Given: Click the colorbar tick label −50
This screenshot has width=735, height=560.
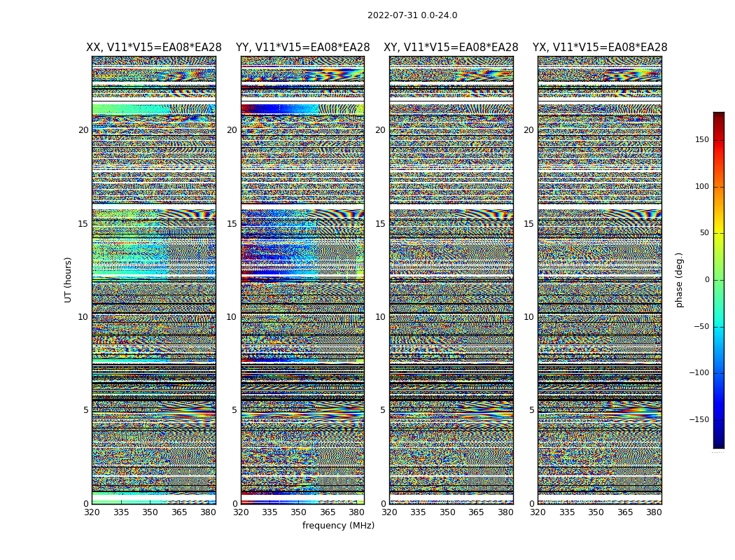Looking at the screenshot, I should tap(701, 327).
